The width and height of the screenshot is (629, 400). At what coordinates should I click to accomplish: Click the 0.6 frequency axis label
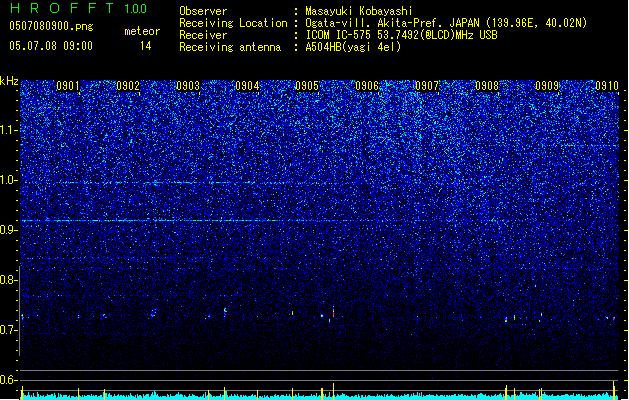pyautogui.click(x=9, y=380)
